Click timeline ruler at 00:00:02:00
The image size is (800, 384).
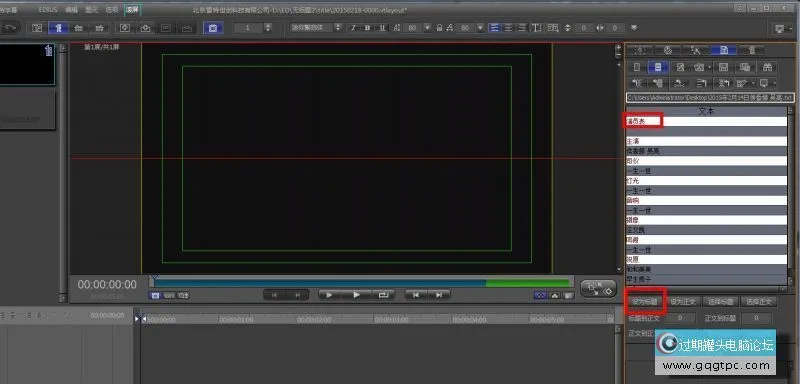(314, 320)
